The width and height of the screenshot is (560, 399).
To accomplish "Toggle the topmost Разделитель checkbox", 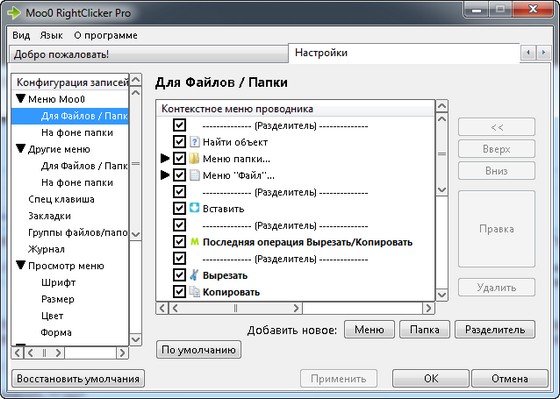I will point(179,125).
